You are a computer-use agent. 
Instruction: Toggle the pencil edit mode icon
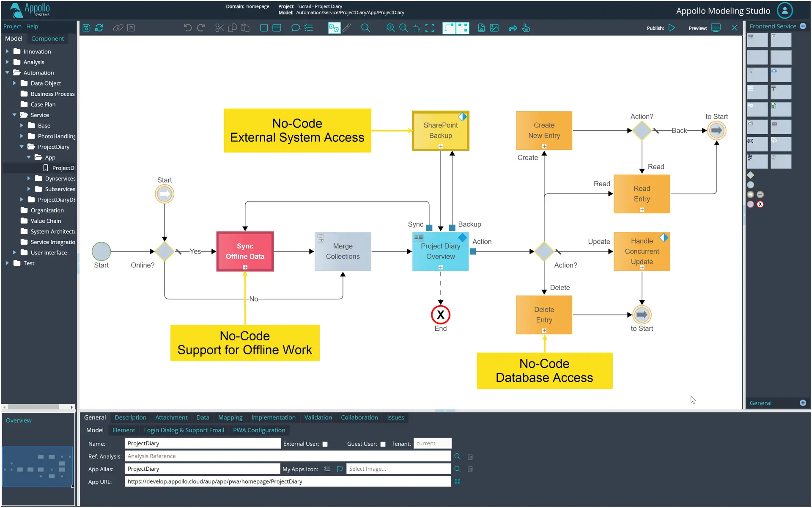(347, 28)
